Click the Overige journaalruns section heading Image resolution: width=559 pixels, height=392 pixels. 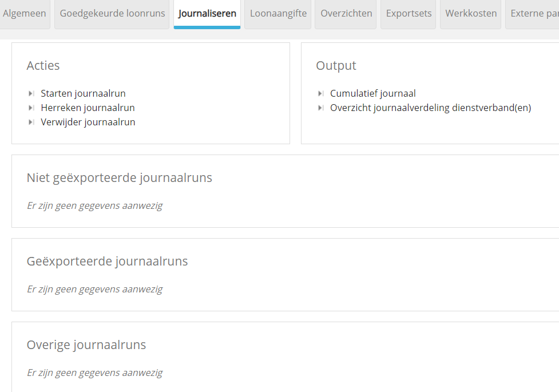[86, 345]
